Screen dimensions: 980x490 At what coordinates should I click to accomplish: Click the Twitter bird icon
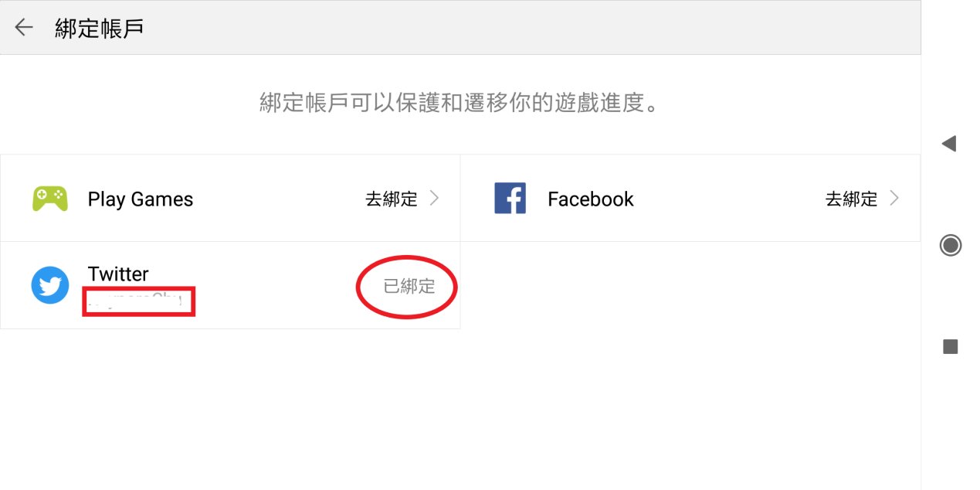coord(50,285)
